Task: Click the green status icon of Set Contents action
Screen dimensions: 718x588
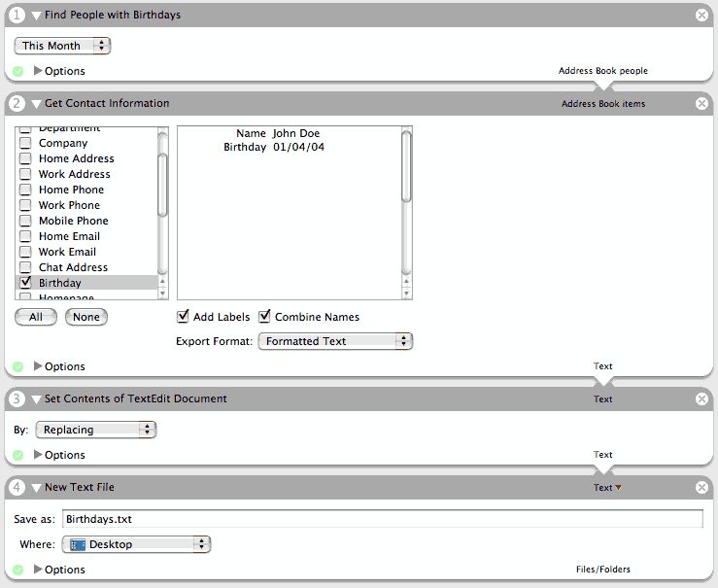Action: click(x=17, y=455)
